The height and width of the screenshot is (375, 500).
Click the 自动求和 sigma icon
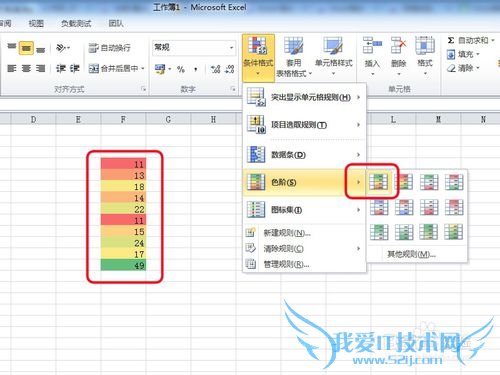pos(451,40)
